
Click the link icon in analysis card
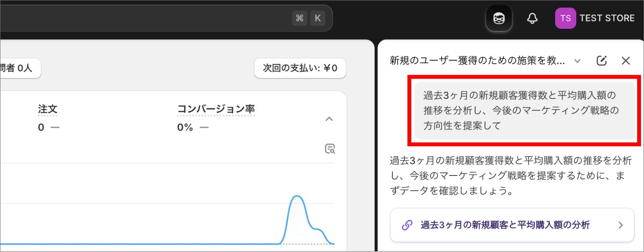click(x=407, y=225)
